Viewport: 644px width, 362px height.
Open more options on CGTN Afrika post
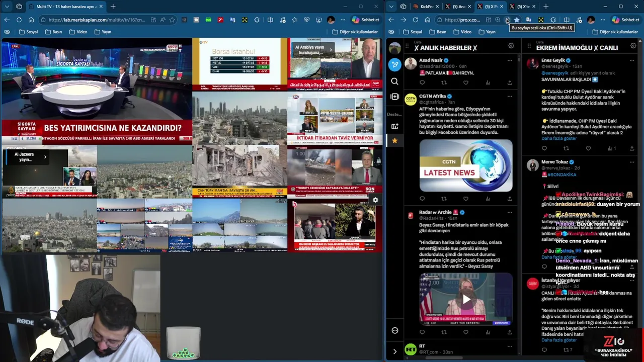click(510, 96)
